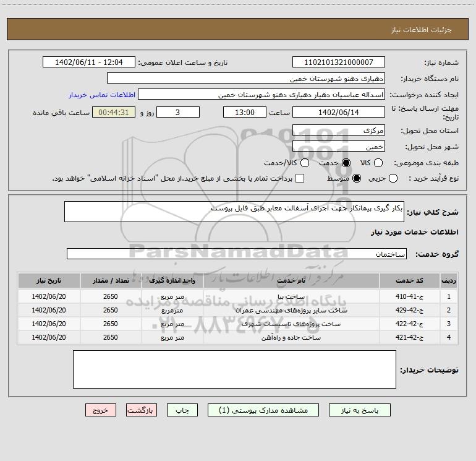This screenshot has height=461, width=476.
Task: Click service code ج-42-422
Action: point(409,324)
